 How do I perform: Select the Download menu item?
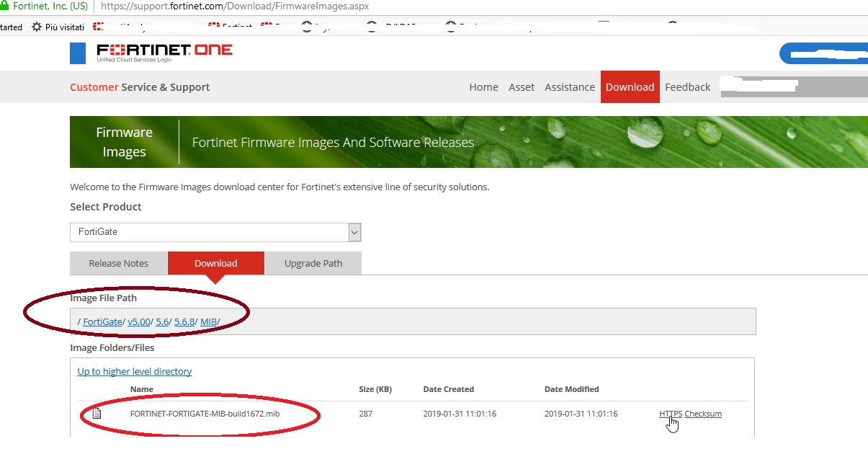[x=630, y=87]
